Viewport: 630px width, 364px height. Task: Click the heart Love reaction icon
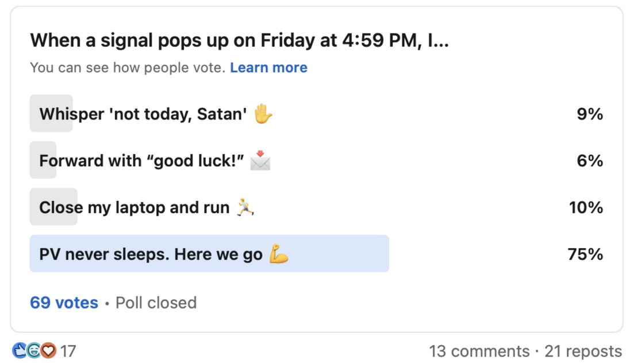[48, 350]
